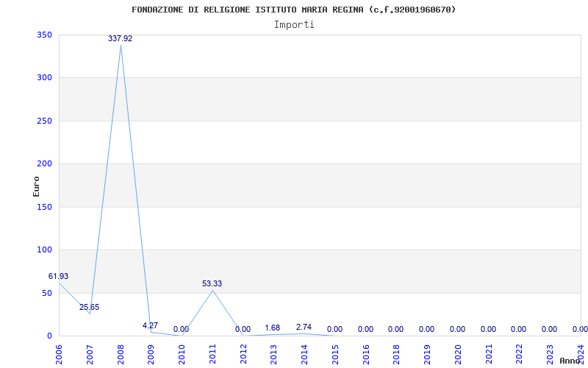This screenshot has height=368, width=588.
Task: Click the 2018 year label on x-axis
Action: [x=397, y=355]
